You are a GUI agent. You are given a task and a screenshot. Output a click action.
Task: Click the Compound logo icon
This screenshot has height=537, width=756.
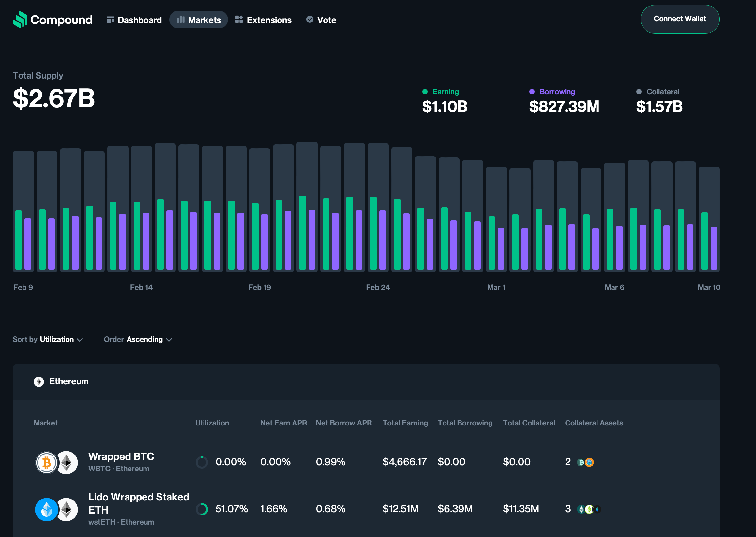tap(20, 20)
